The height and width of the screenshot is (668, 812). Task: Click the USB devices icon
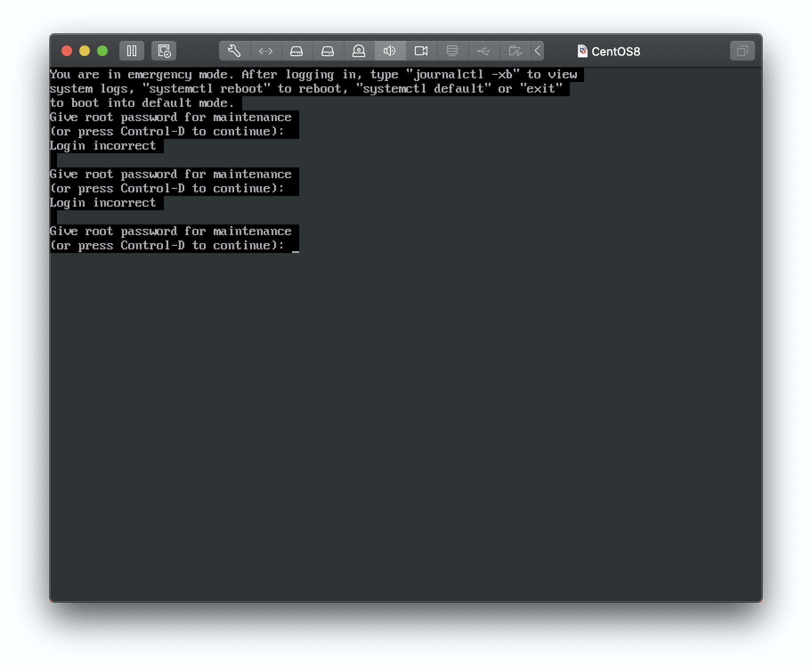(x=483, y=51)
